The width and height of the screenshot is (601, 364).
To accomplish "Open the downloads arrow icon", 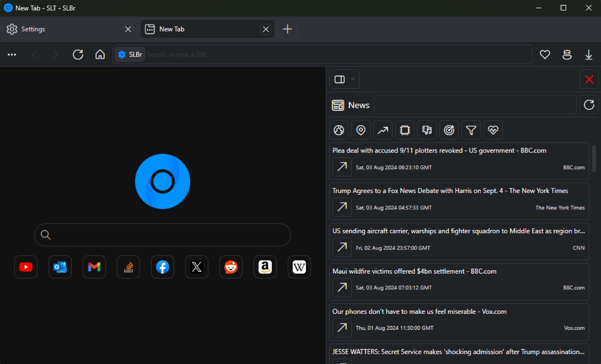I will [589, 54].
